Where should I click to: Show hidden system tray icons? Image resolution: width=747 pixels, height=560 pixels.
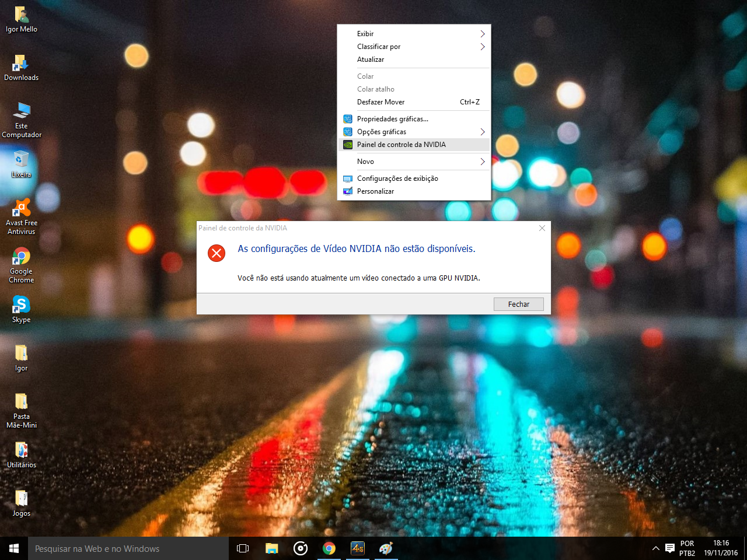point(655,548)
